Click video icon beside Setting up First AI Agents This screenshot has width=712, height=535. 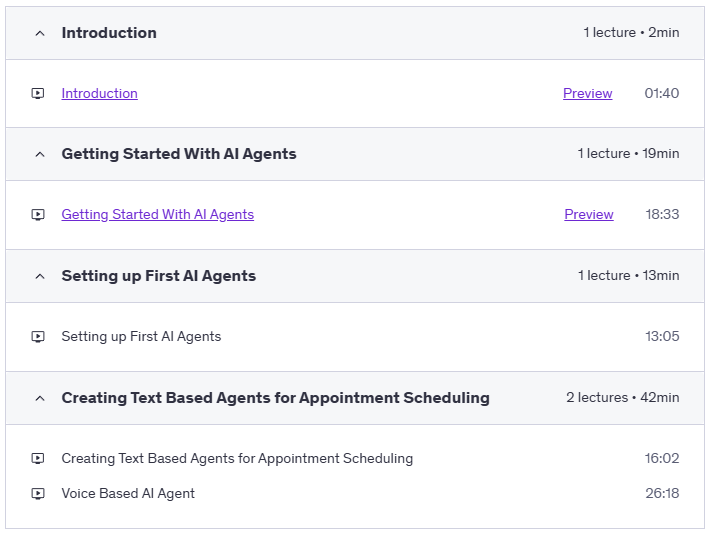pos(38,337)
